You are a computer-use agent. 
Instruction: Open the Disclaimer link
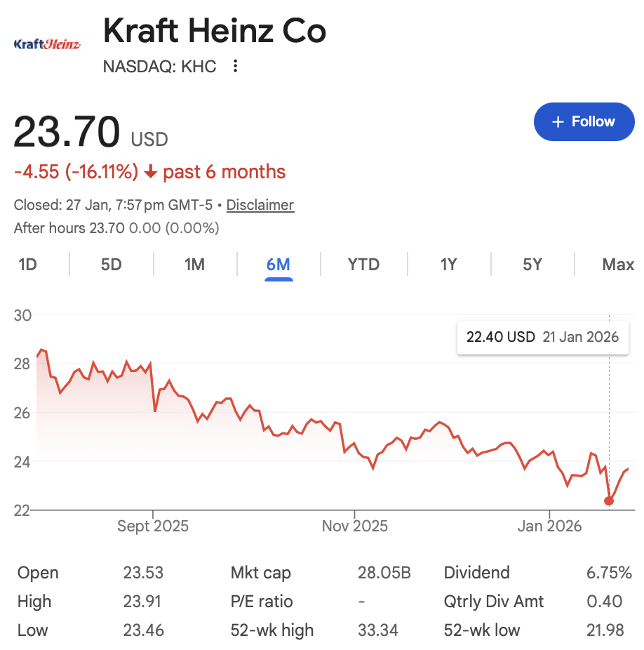click(x=260, y=205)
